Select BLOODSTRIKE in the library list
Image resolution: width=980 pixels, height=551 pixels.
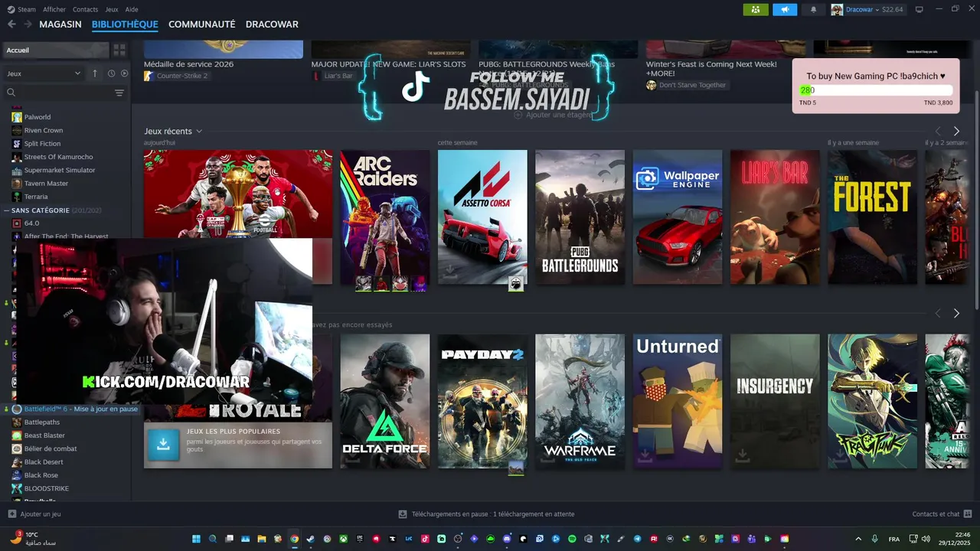[46, 488]
